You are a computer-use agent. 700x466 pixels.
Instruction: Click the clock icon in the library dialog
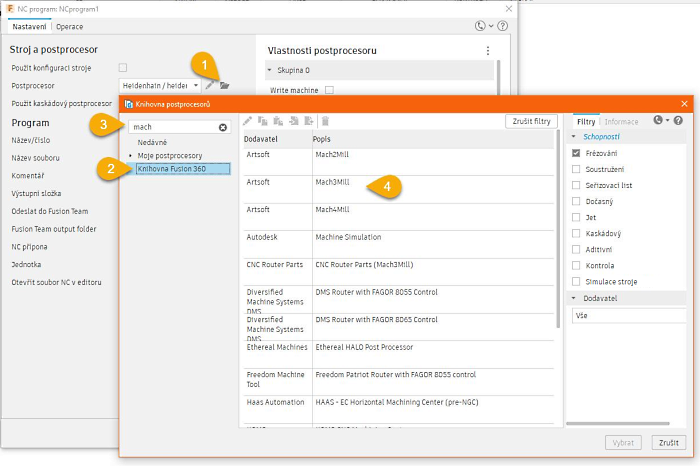(x=658, y=120)
